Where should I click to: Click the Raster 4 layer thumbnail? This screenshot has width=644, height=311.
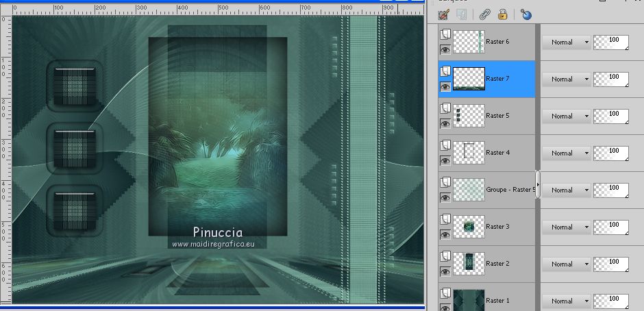(469, 153)
